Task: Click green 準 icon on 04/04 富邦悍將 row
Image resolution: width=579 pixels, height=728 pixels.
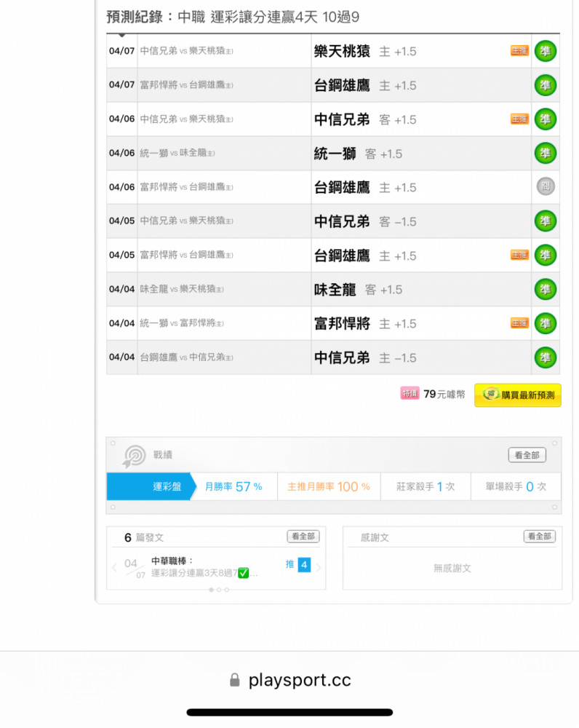Action: click(545, 323)
